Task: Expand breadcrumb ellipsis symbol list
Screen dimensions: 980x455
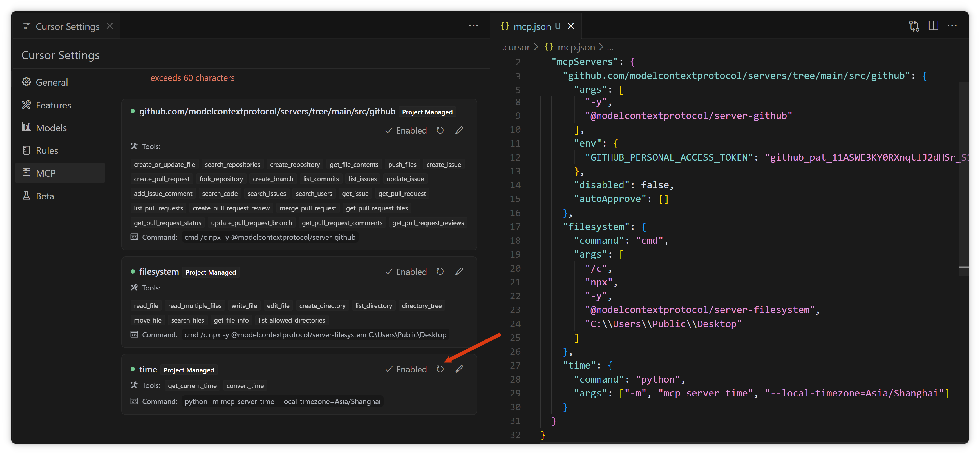Action: [610, 47]
